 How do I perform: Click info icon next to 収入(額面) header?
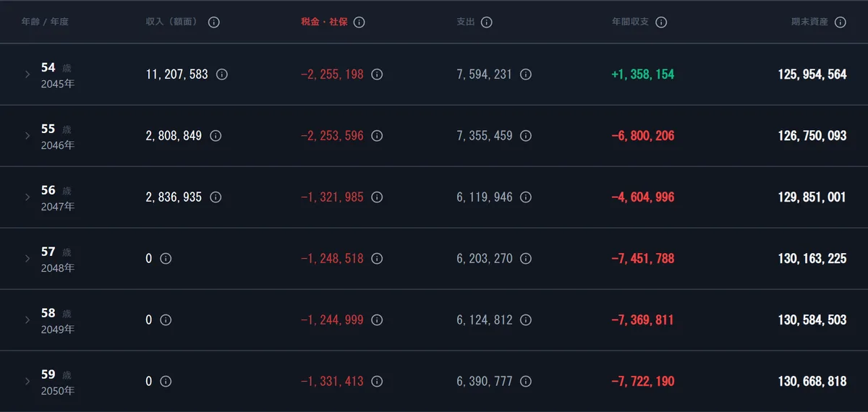tap(213, 22)
